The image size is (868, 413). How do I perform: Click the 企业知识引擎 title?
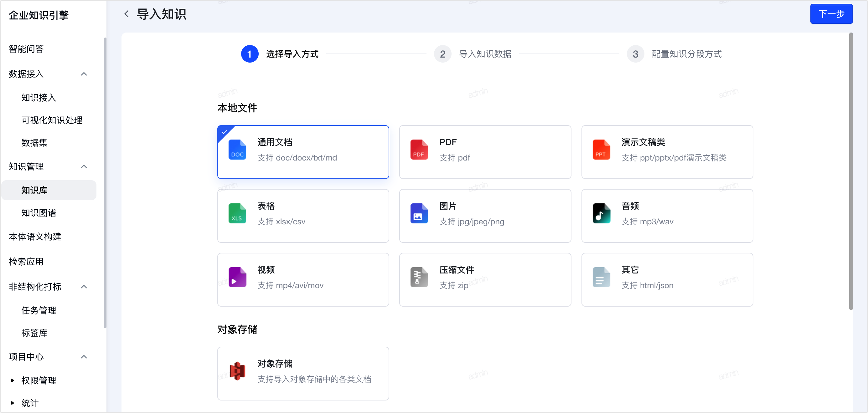[x=39, y=15]
